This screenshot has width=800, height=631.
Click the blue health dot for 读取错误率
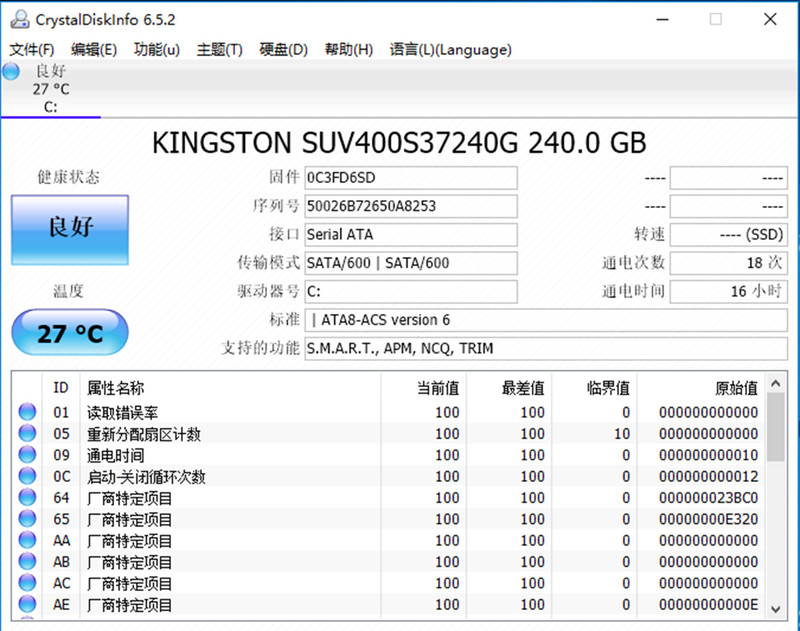coord(29,412)
